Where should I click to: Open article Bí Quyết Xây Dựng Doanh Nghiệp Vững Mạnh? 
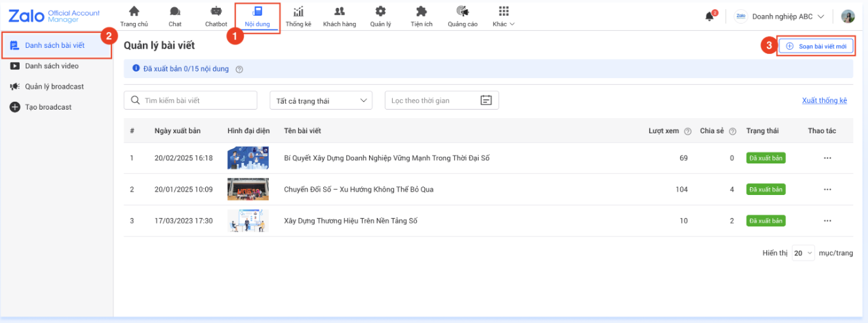tap(387, 158)
